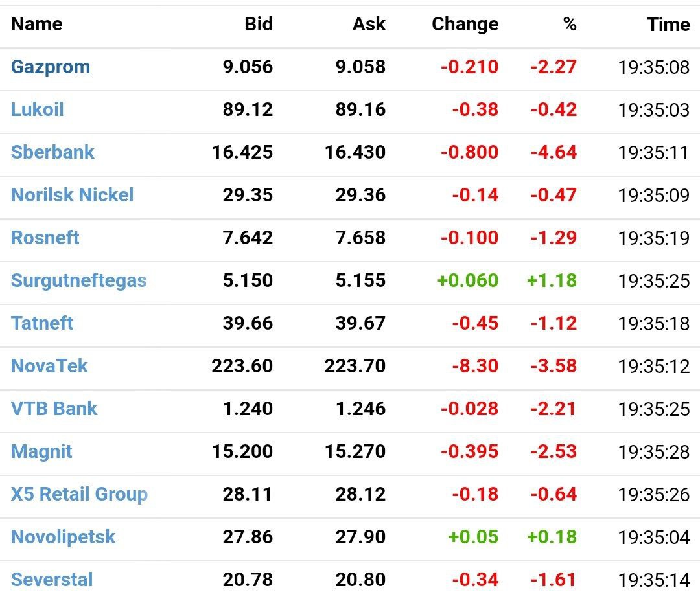Click the X5 Retail Group link
Image resolution: width=700 pixels, height=601 pixels.
coord(79,494)
